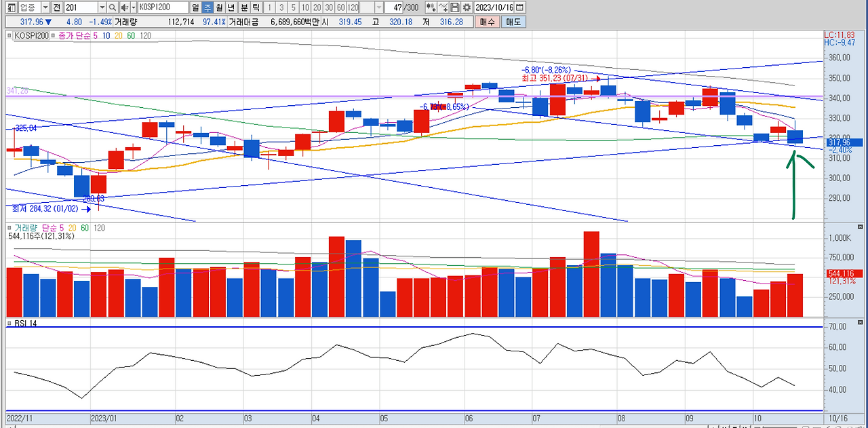Select the 월 (monthly) period button
The image size is (868, 428).
click(x=220, y=7)
